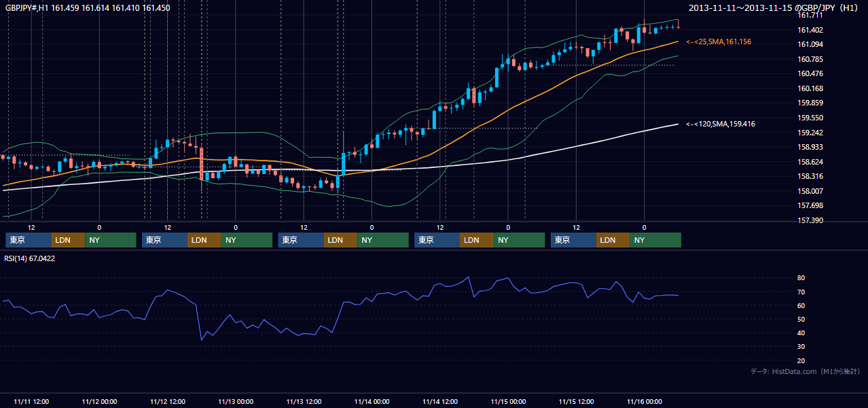Click the rightmost NY session box
Image resolution: width=868 pixels, height=408 pixels.
click(x=655, y=240)
